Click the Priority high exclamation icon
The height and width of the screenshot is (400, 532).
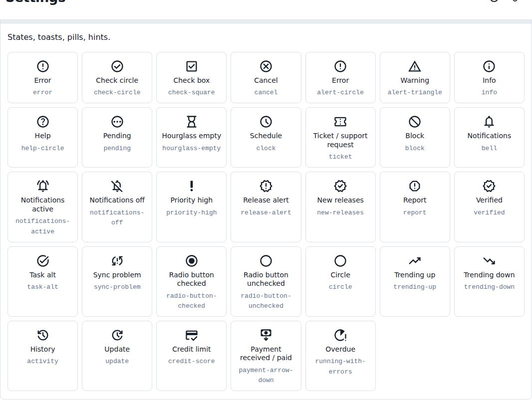pyautogui.click(x=191, y=186)
